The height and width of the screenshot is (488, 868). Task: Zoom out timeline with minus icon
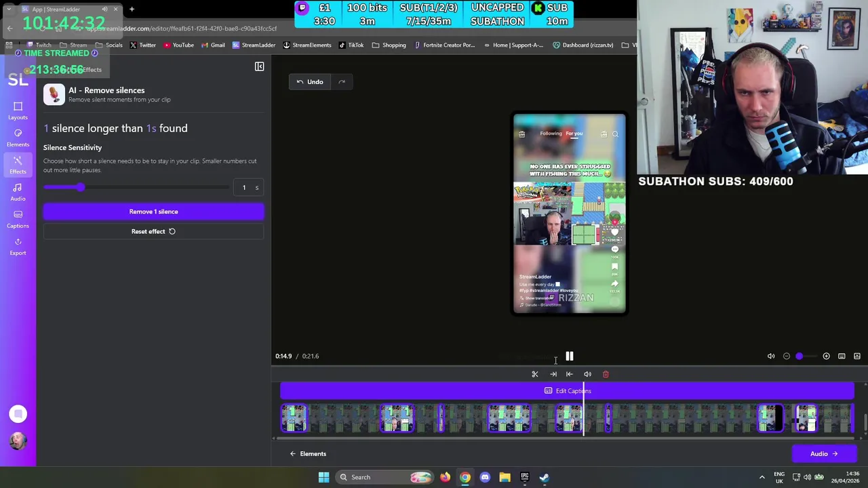pyautogui.click(x=787, y=356)
